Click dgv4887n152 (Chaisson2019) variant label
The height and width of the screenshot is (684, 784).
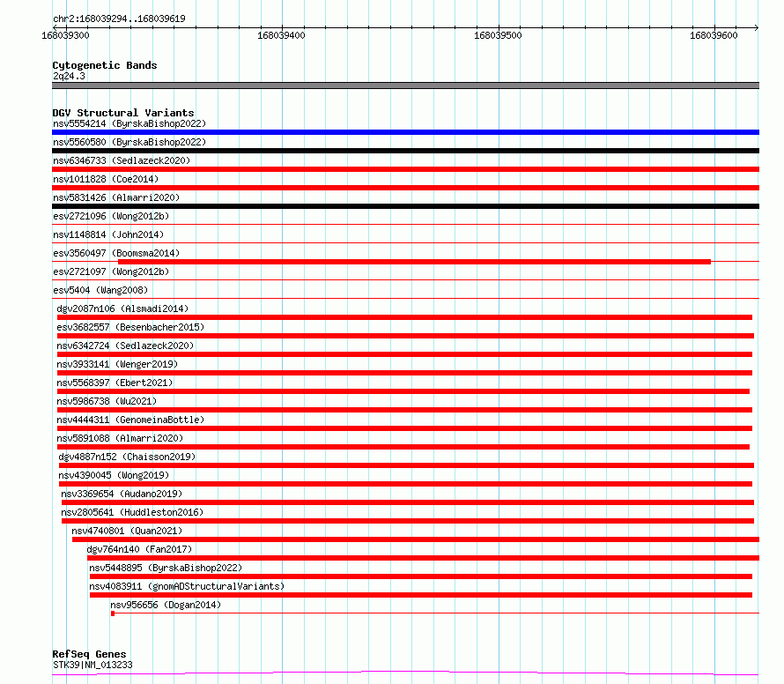click(x=127, y=457)
